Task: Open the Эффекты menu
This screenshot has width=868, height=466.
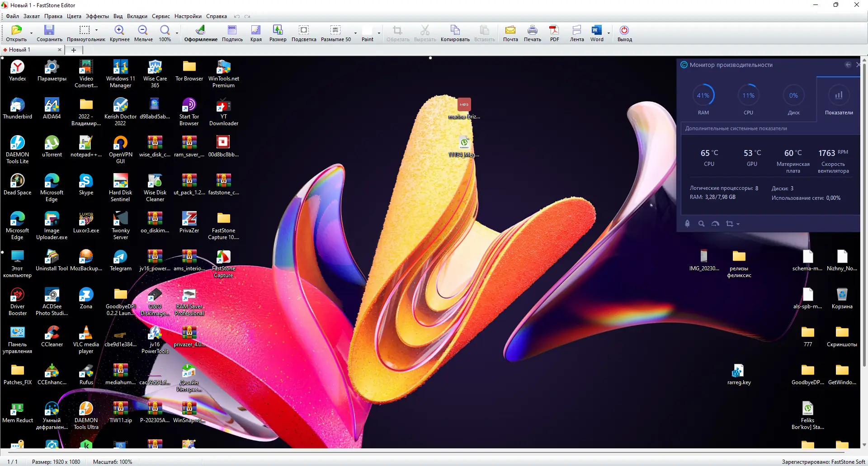Action: (97, 16)
